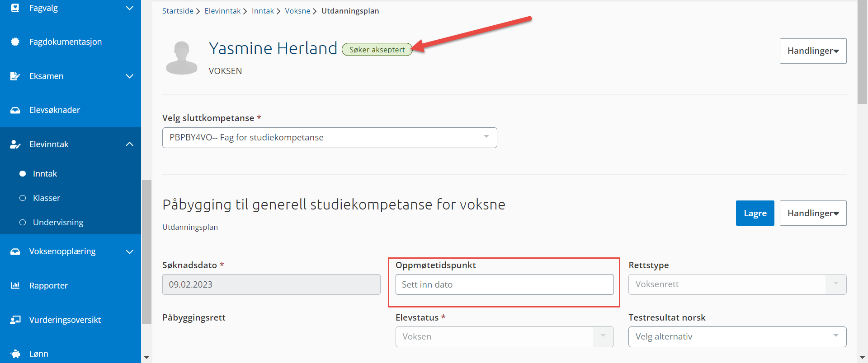Click the Fagdokumentasjon gear icon

pyautogui.click(x=15, y=42)
